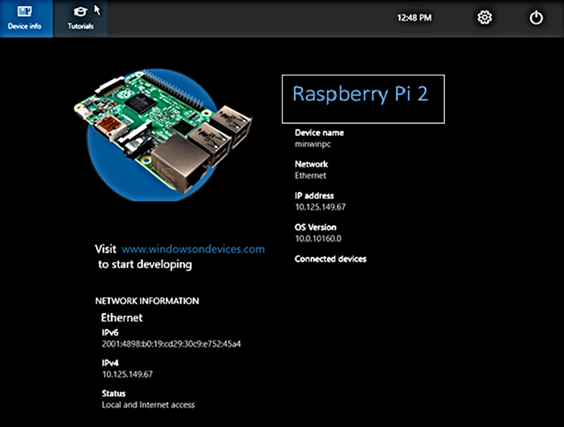This screenshot has width=564, height=427.
Task: Click the IPv6 label
Action: [110, 332]
